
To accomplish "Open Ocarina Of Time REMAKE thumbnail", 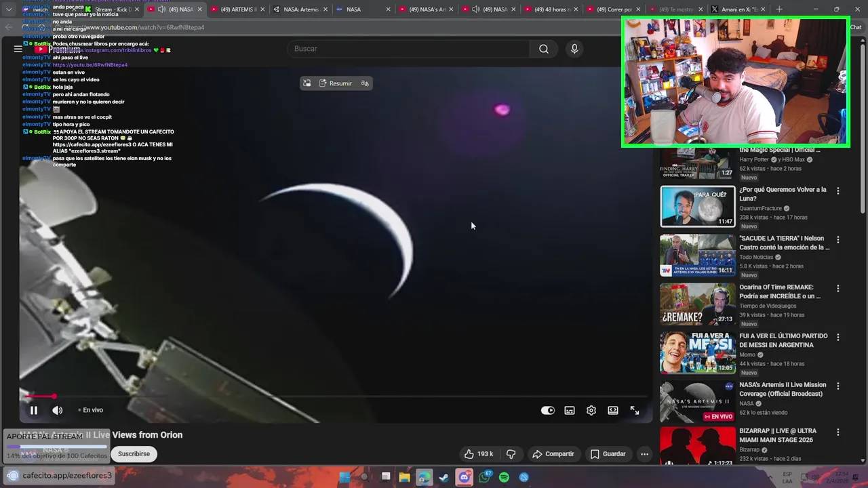I will pyautogui.click(x=698, y=304).
